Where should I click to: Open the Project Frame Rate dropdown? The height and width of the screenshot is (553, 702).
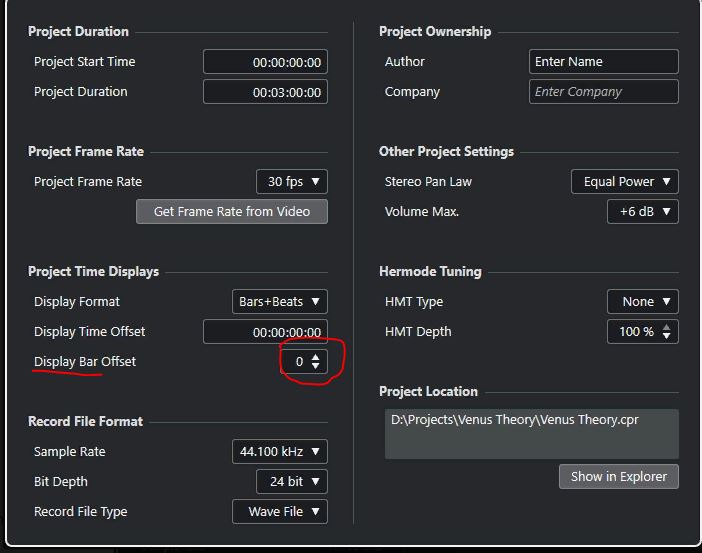[x=291, y=181]
